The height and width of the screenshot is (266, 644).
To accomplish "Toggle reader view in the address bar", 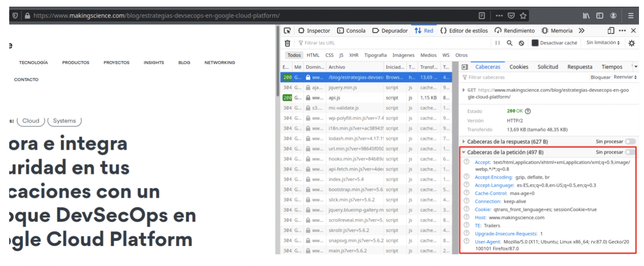I will pyautogui.click(x=482, y=15).
